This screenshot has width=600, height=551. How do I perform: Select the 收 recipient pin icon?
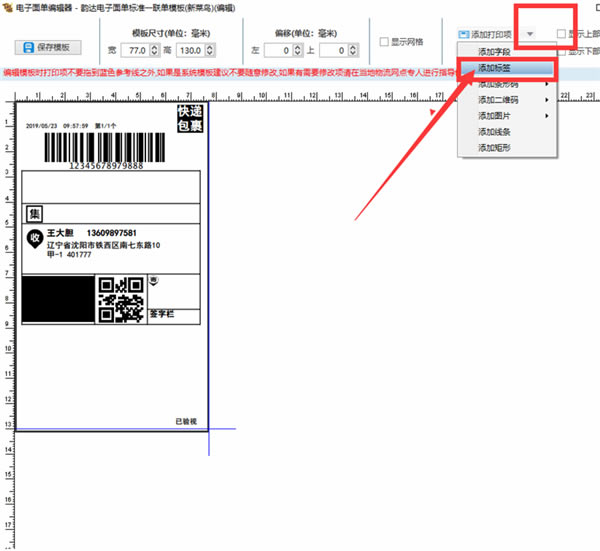tap(35, 239)
